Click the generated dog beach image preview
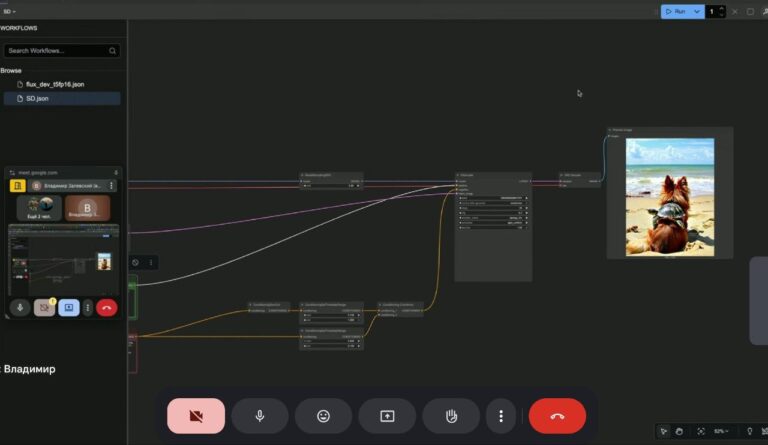Viewport: 768px width, 445px height. pos(669,196)
